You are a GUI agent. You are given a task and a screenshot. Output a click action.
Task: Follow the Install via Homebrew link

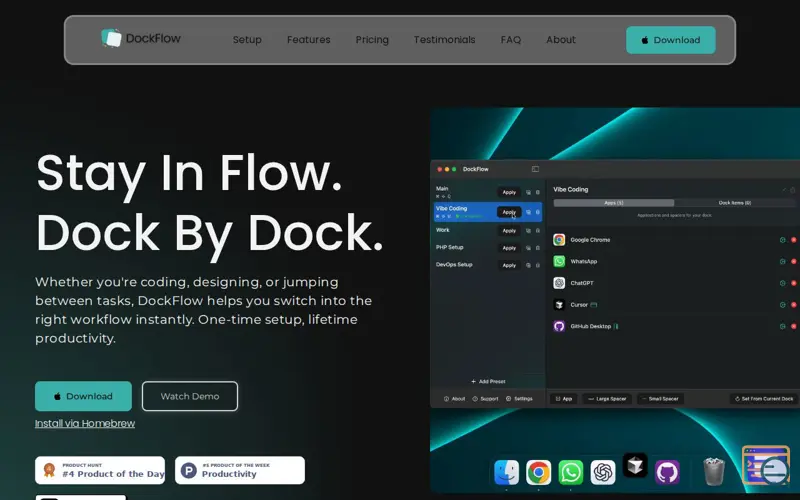(x=85, y=423)
